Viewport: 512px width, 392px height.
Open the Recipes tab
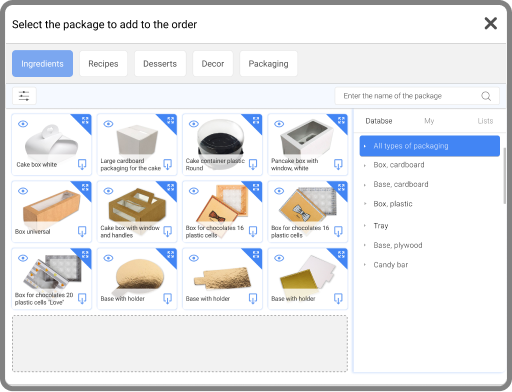(103, 64)
